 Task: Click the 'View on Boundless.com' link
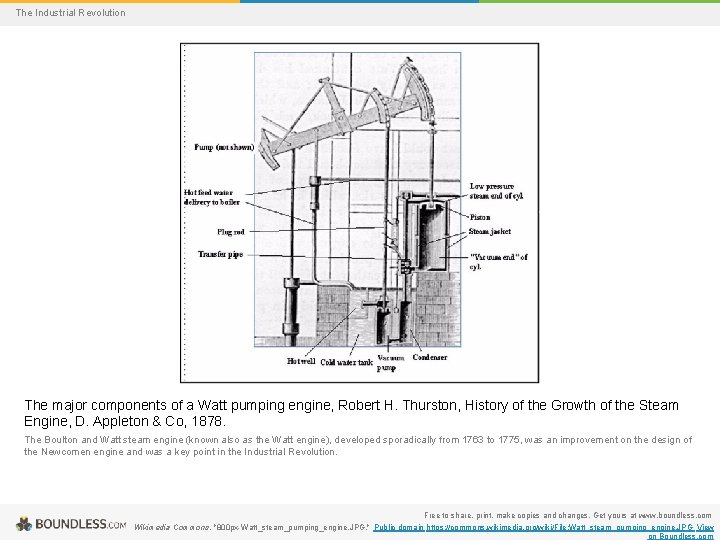[681, 532]
